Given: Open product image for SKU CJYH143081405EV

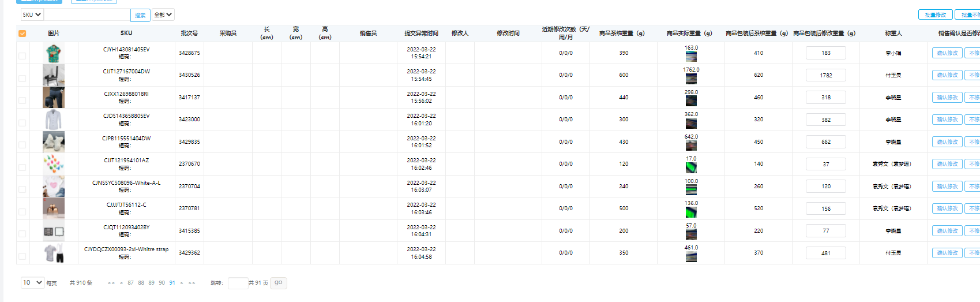Looking at the screenshot, I should pos(54,53).
